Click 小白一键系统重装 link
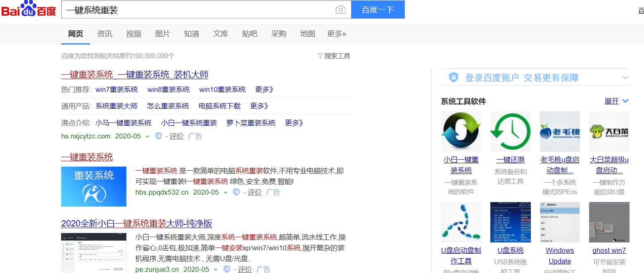Viewport: 644px width, 273px height. [x=189, y=123]
